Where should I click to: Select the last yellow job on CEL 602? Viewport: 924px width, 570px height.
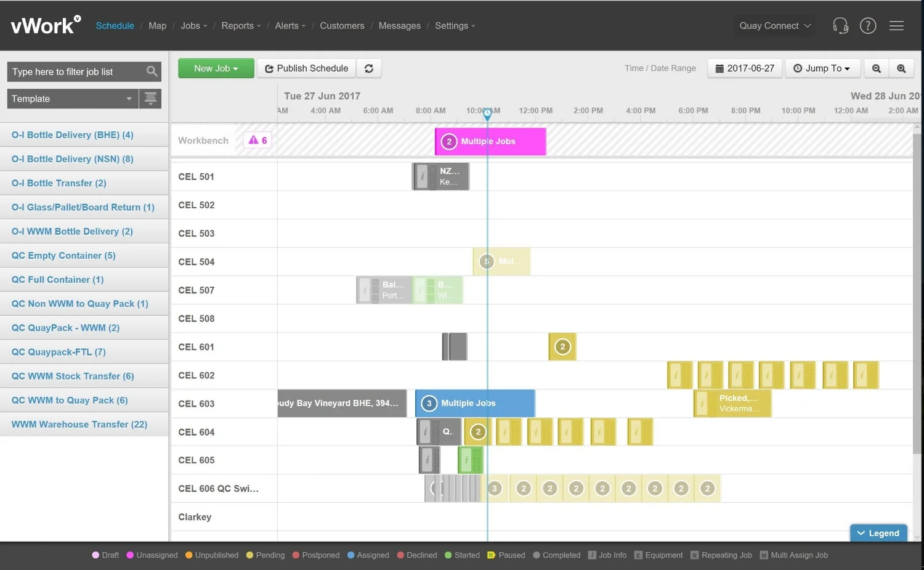865,375
